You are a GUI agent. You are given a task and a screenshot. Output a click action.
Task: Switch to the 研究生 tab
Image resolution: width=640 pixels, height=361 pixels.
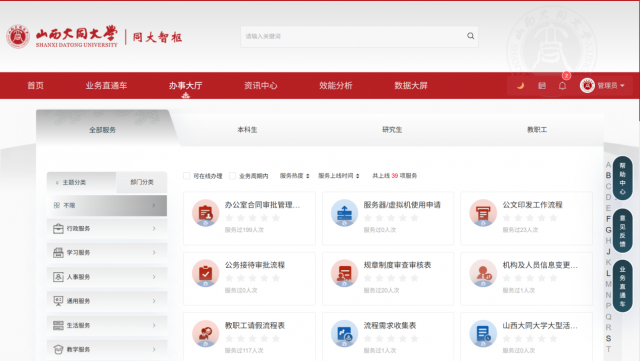(x=392, y=129)
